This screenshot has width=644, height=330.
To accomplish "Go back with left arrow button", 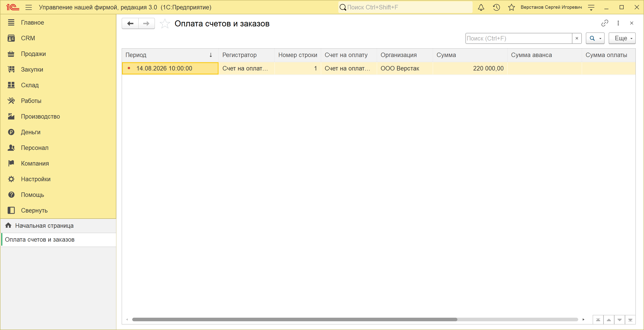I will point(130,23).
